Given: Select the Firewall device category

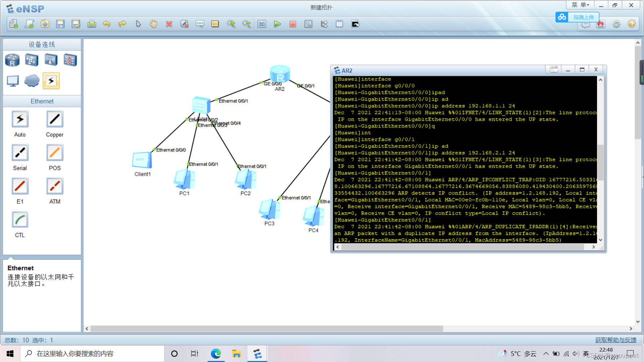Looking at the screenshot, I should coord(70,60).
